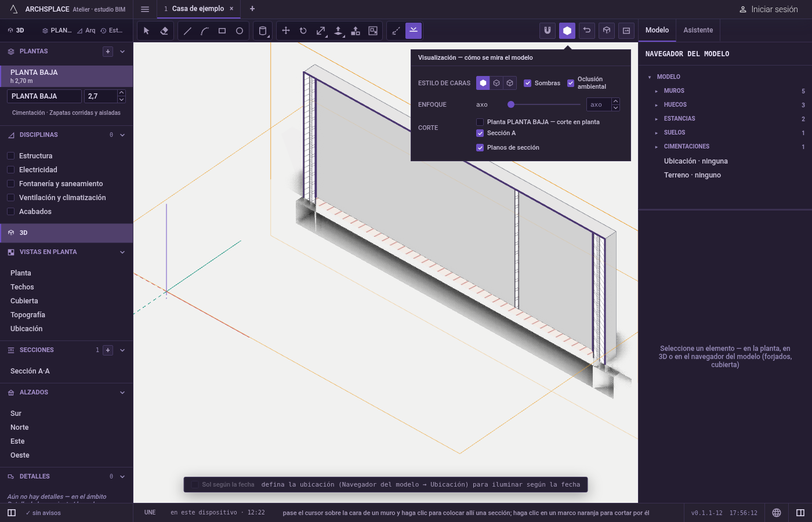Click the active section-cut tool button
812x522 pixels.
point(414,31)
